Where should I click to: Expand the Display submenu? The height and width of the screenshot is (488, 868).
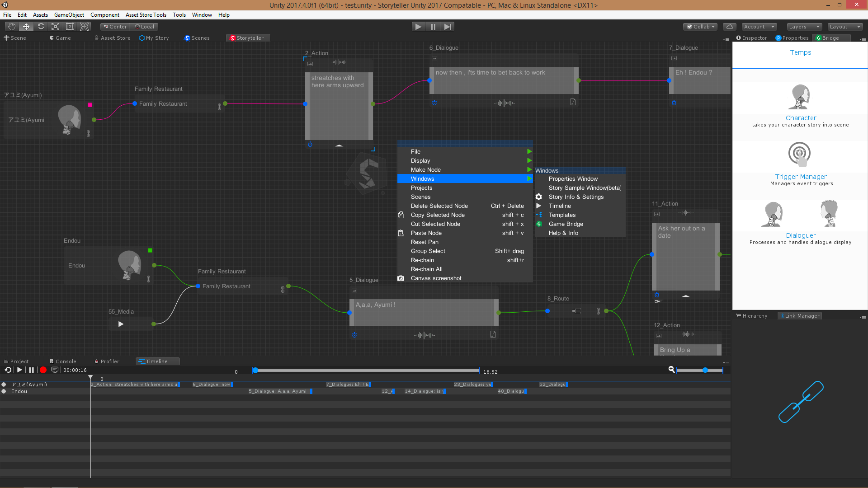(x=465, y=161)
